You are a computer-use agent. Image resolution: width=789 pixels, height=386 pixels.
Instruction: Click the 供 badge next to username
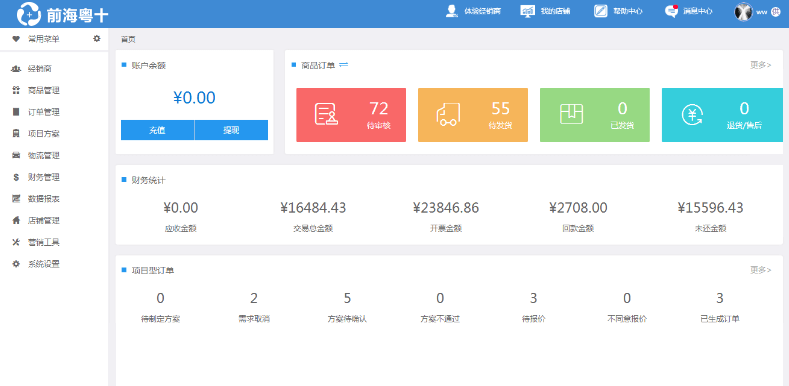[775, 12]
